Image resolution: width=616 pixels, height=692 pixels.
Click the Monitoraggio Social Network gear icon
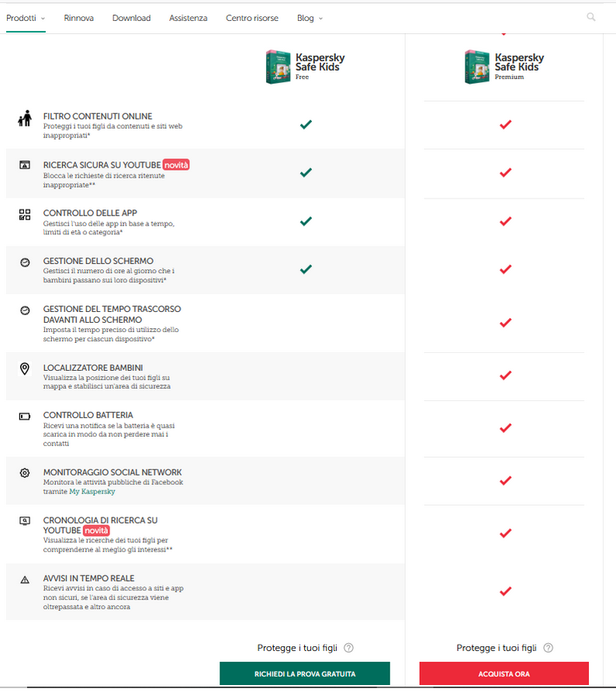pos(25,473)
